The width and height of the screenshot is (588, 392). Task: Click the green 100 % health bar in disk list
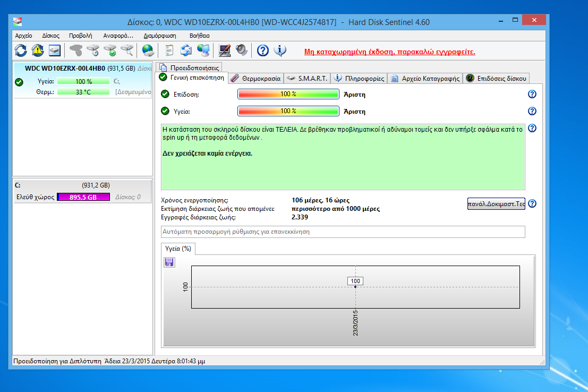tap(83, 81)
